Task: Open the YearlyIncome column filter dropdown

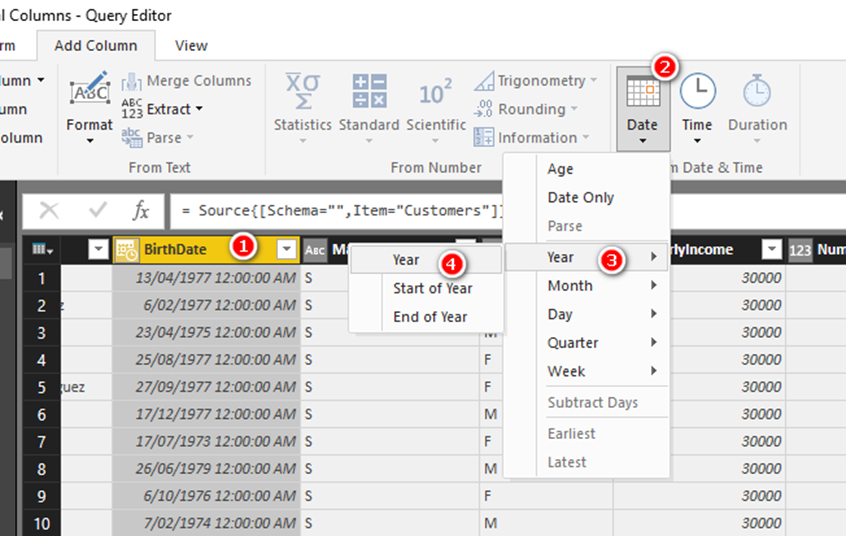Action: point(772,249)
